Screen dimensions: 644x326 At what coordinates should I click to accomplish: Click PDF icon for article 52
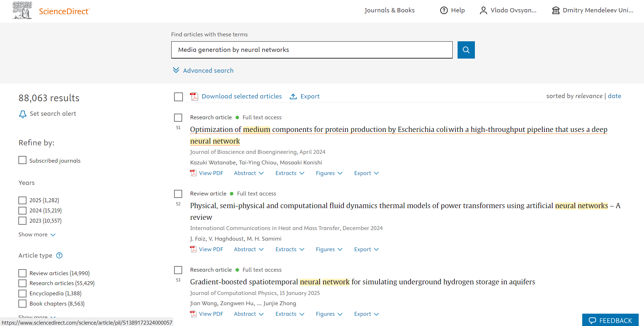193,249
